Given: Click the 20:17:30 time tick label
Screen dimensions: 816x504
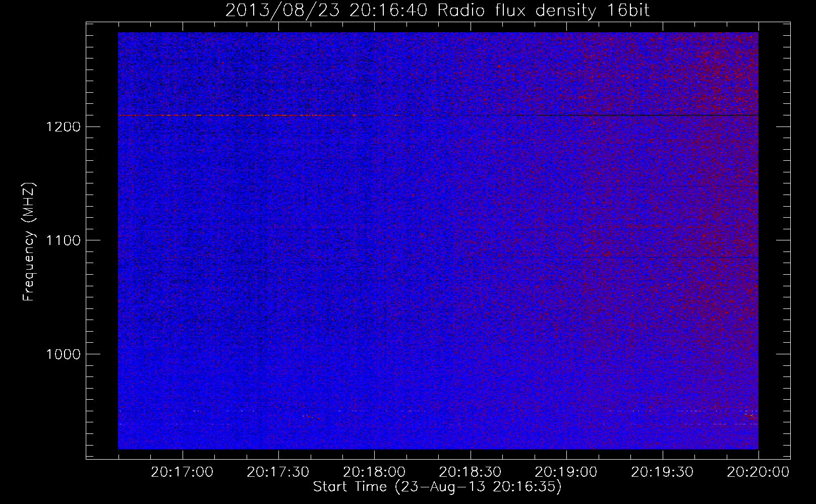Looking at the screenshot, I should point(278,472).
